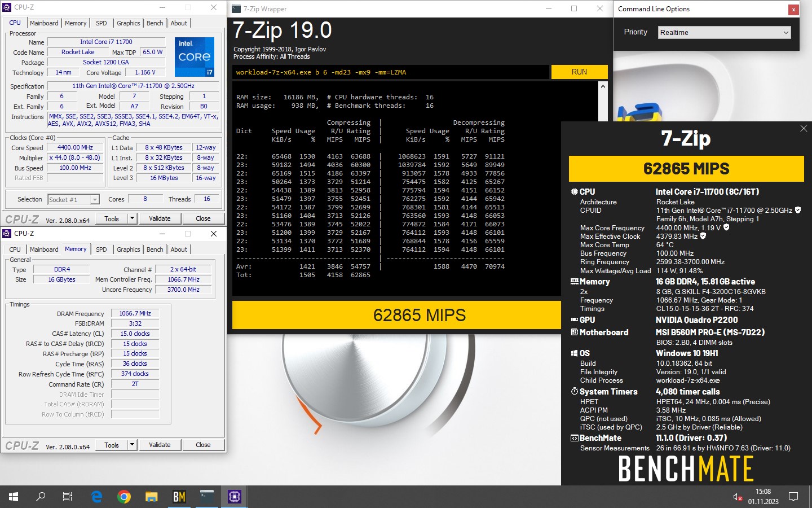Expand Tools arrow in top CPU-Z window
This screenshot has width=812, height=508.
[132, 218]
